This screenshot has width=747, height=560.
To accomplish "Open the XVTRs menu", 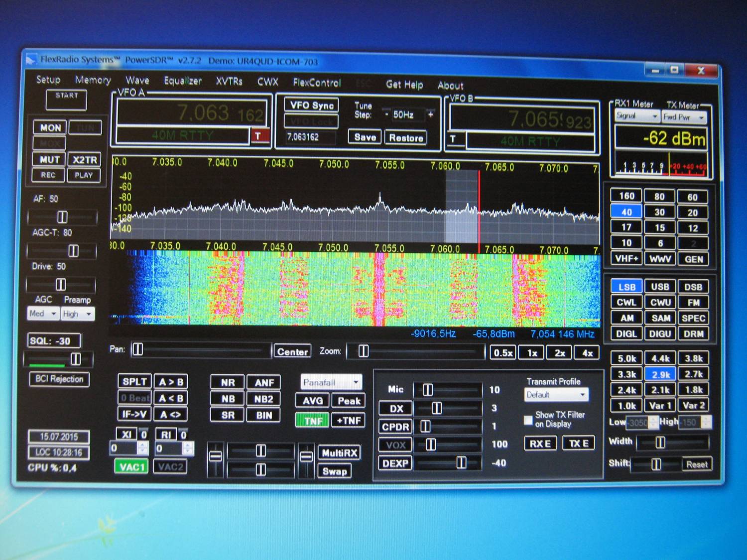I will click(x=229, y=81).
